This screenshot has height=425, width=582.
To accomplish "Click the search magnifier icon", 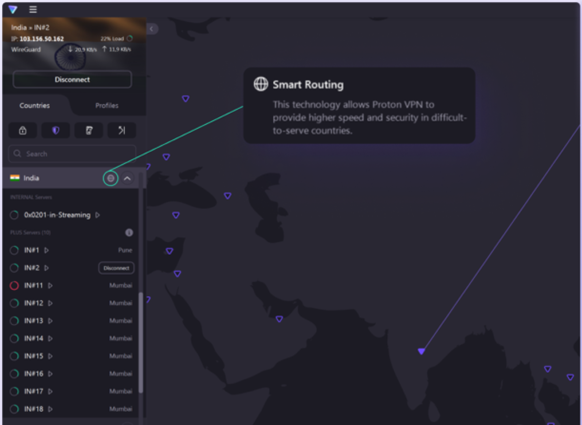I will click(x=17, y=153).
